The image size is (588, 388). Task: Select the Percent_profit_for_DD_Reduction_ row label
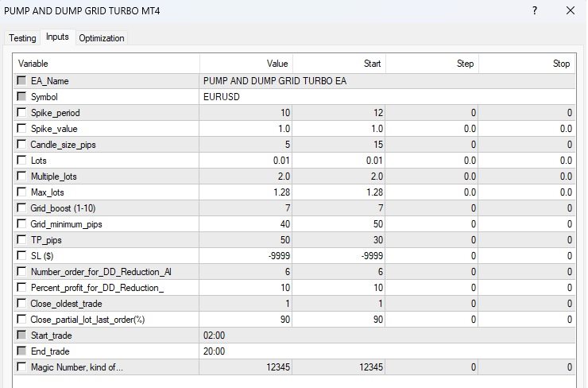click(x=97, y=288)
